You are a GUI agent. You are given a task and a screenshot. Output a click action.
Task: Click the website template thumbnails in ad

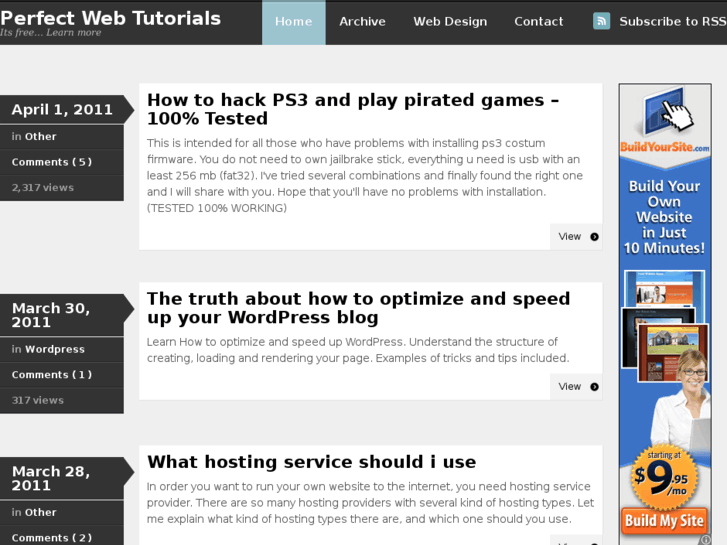pos(664,326)
